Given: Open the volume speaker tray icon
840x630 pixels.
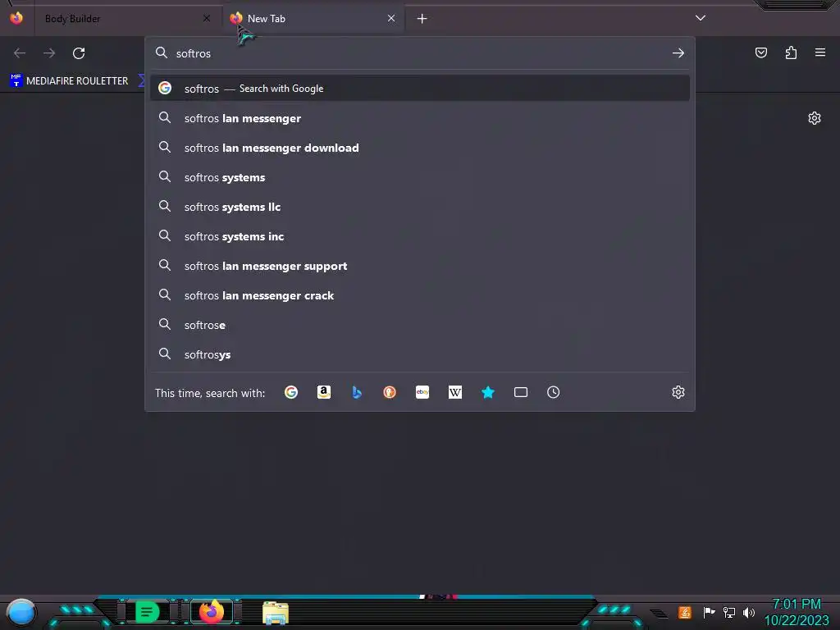Looking at the screenshot, I should [x=749, y=612].
